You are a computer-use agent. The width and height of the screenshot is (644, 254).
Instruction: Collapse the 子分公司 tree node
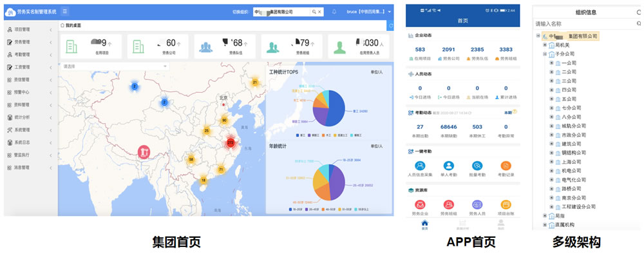pos(545,54)
